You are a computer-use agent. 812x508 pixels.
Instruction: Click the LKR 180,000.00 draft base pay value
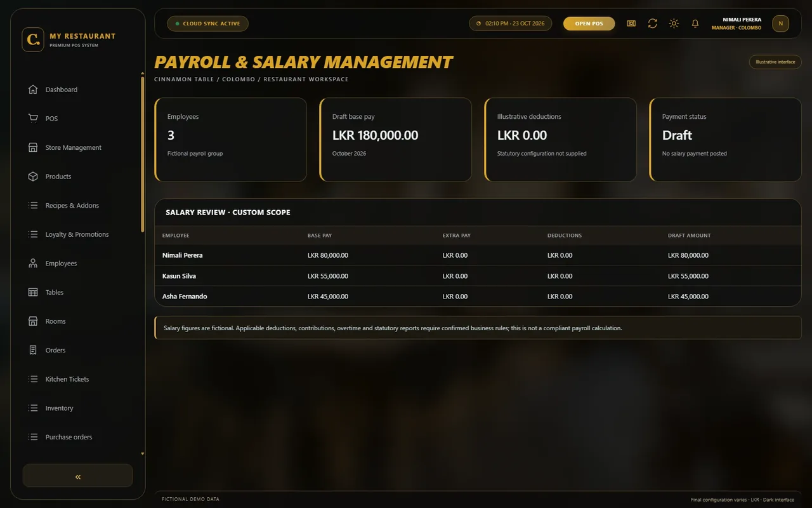pyautogui.click(x=376, y=135)
